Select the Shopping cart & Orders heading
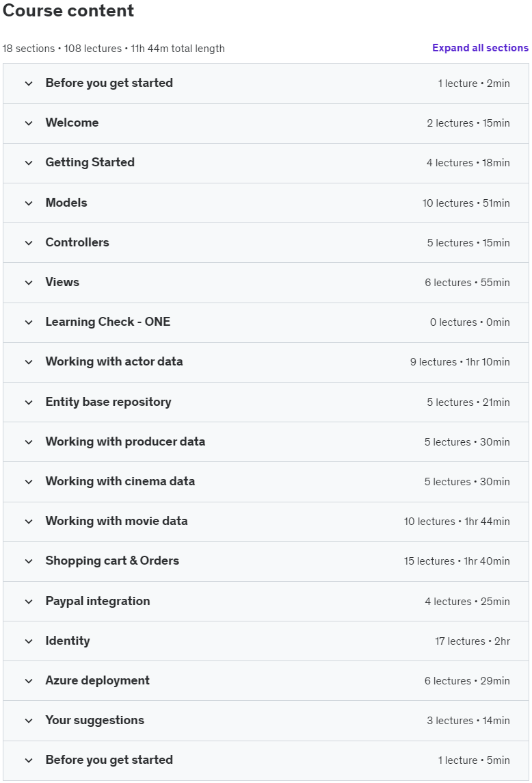Image resolution: width=532 pixels, height=783 pixels. [112, 561]
